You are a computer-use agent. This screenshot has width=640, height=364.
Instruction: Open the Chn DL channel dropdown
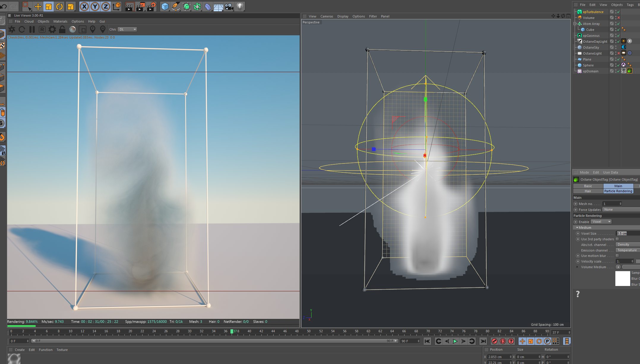point(127,29)
